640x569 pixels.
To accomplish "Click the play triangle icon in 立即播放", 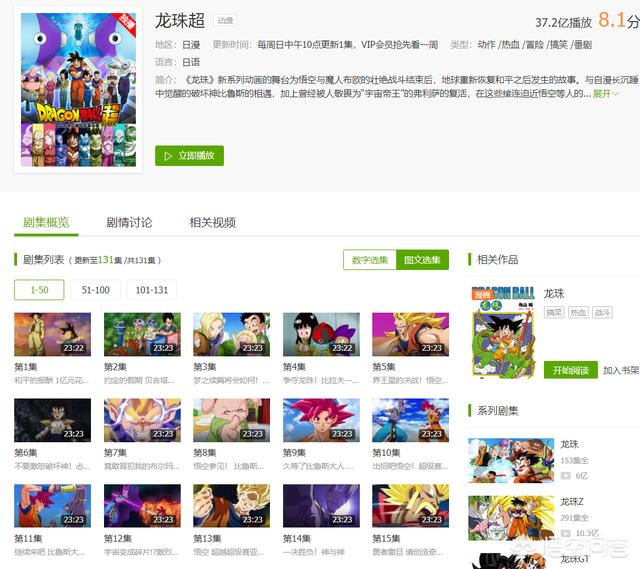I will point(168,156).
